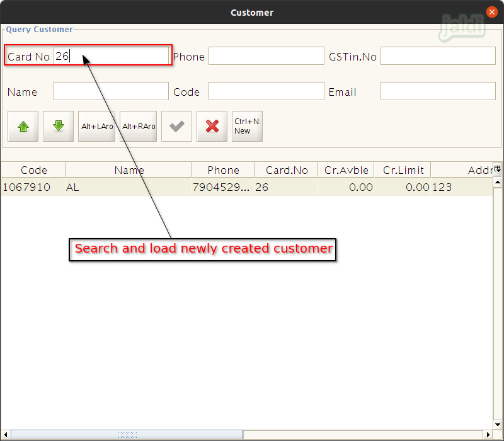504x441 pixels.
Task: Click horizontal scrollbar right arrow
Action: click(488, 435)
